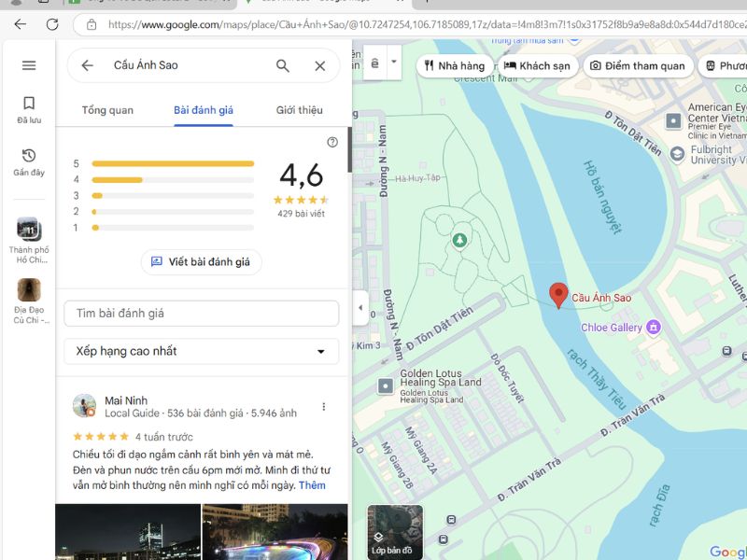
Task: Open Lớp bản đồ layers button
Action: tap(395, 532)
